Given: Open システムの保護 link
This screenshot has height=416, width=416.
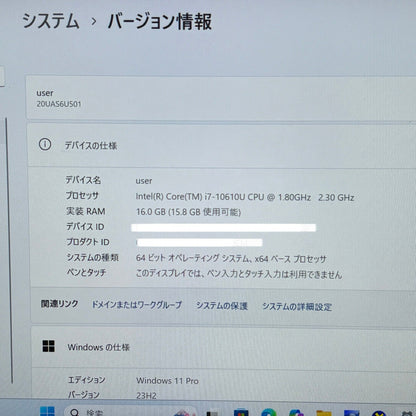Looking at the screenshot, I should click(222, 306).
